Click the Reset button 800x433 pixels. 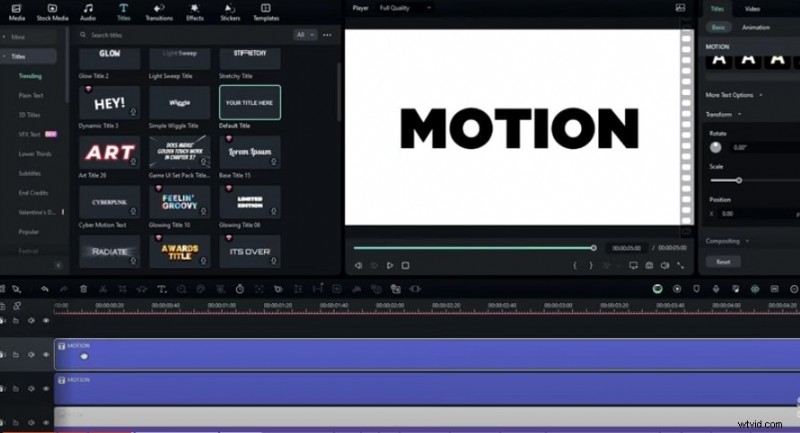pos(723,261)
